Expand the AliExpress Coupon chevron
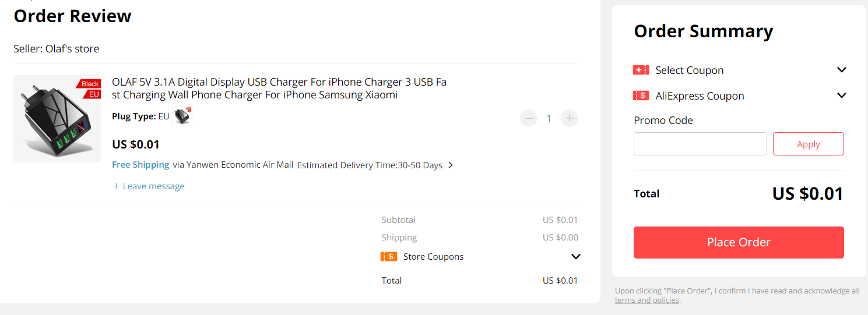This screenshot has height=315, width=868. tap(841, 95)
